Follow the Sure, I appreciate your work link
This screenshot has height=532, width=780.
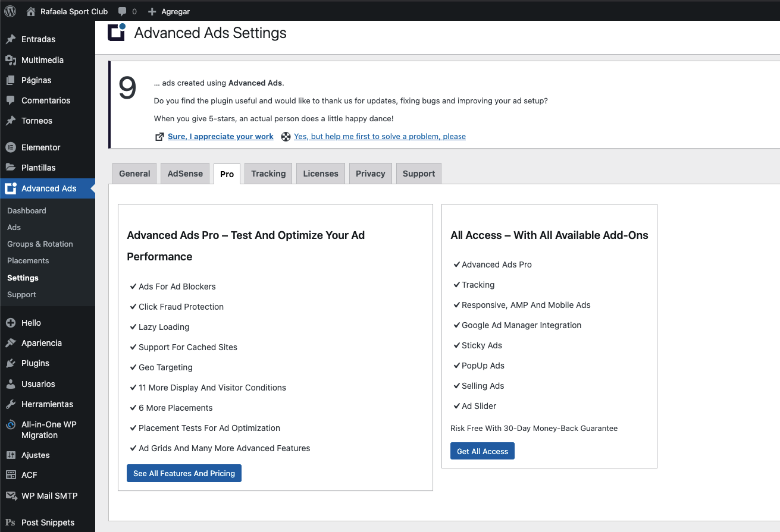pyautogui.click(x=221, y=136)
